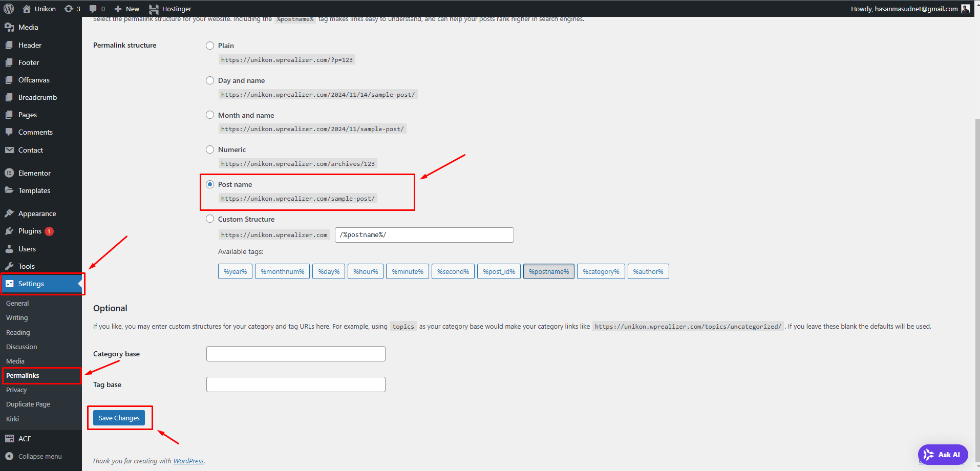The width and height of the screenshot is (980, 471).
Task: Click the Category base text field
Action: click(x=295, y=354)
